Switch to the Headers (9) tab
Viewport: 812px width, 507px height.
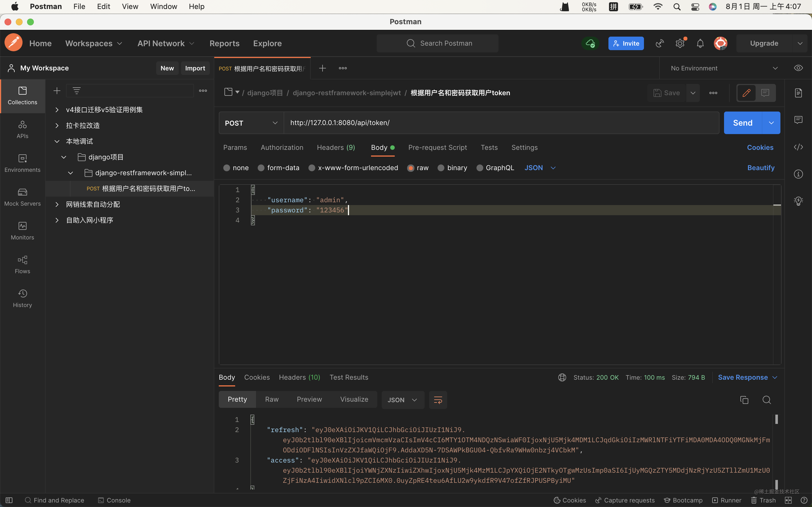pos(336,148)
